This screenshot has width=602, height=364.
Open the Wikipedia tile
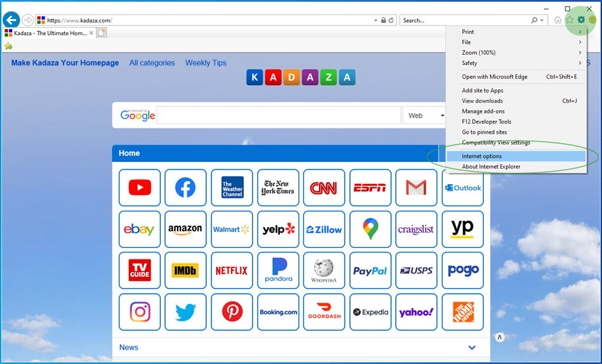pyautogui.click(x=324, y=270)
